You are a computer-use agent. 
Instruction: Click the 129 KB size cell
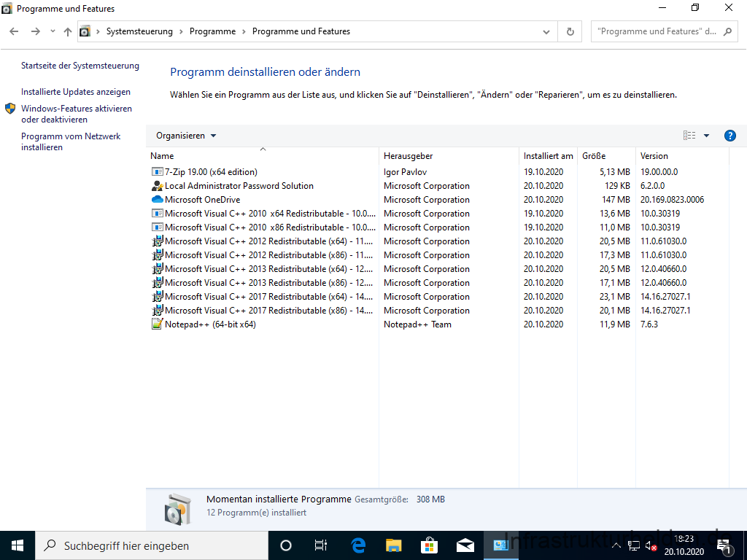pos(617,186)
